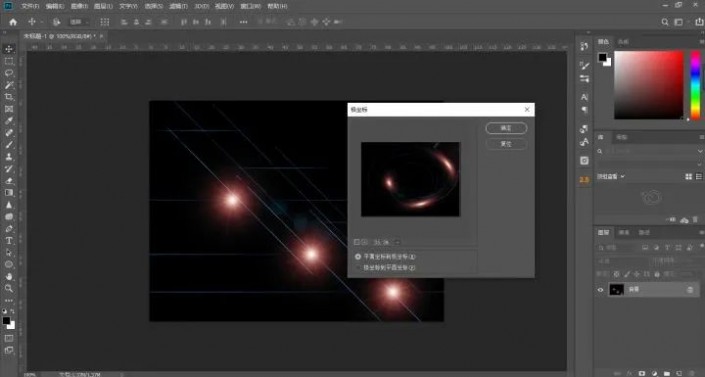The image size is (705, 377).
Task: Open the layer blend mode dropdown
Action: (x=624, y=261)
